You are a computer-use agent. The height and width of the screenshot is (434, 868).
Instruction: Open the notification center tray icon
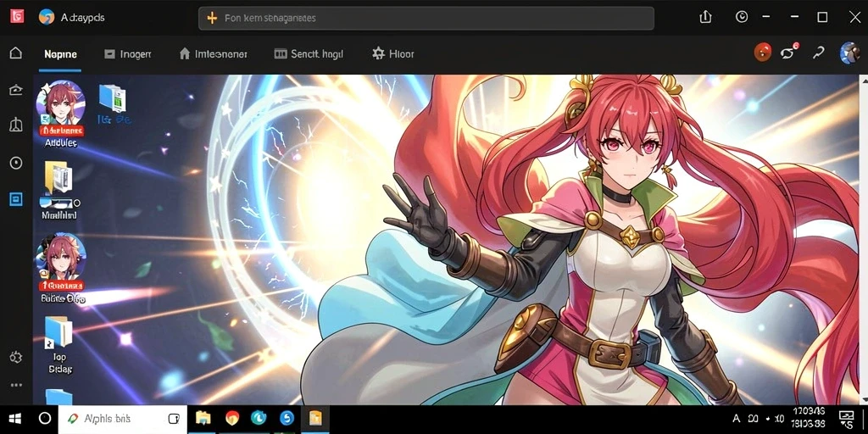click(847, 419)
